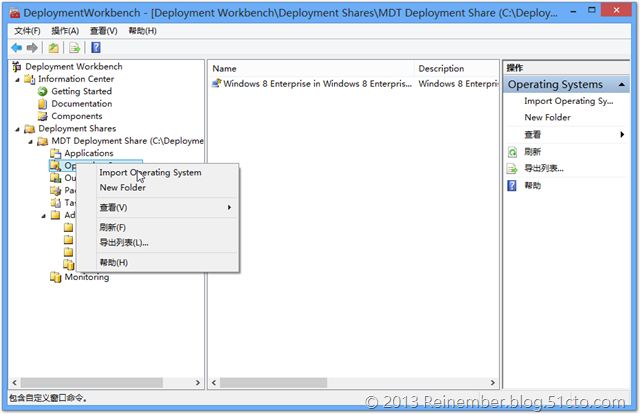Image resolution: width=640 pixels, height=414 pixels.
Task: Choose Import Operating System from context menu
Action: 158,173
